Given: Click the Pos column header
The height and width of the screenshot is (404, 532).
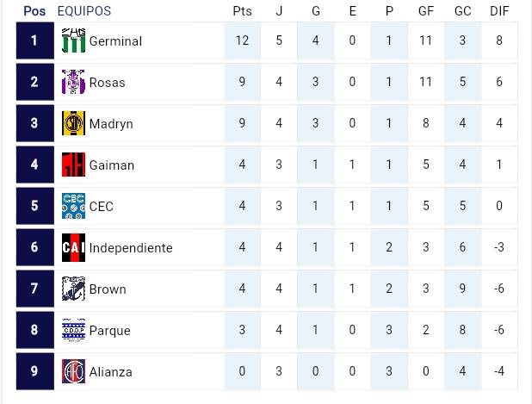Looking at the screenshot, I should click(x=34, y=11).
